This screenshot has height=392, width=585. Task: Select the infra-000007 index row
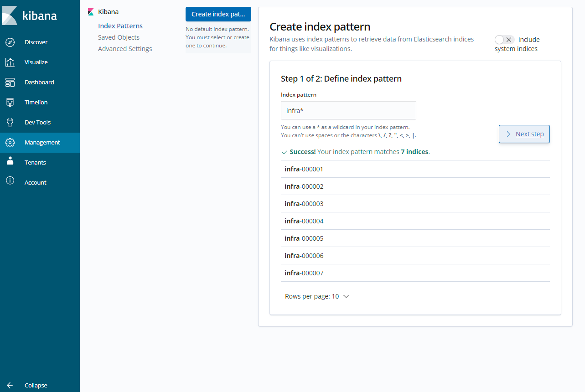click(x=415, y=273)
